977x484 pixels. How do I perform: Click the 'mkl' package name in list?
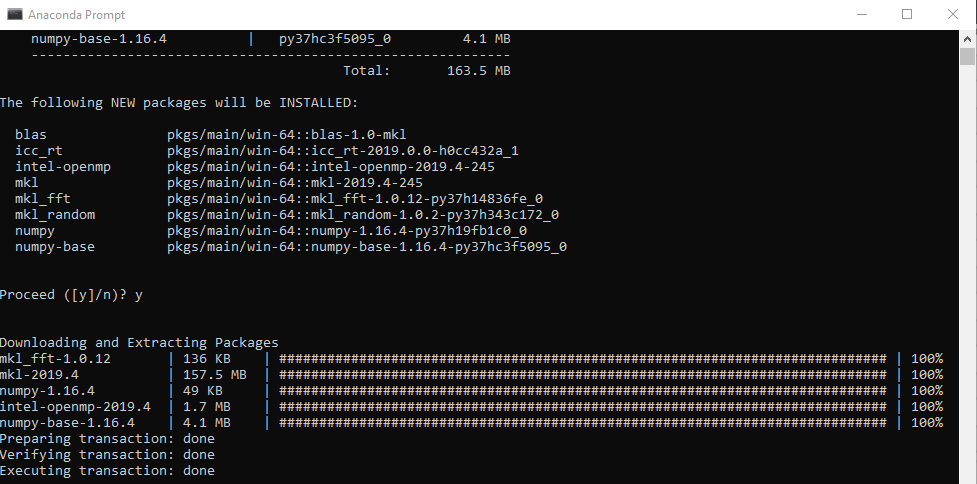tap(27, 183)
